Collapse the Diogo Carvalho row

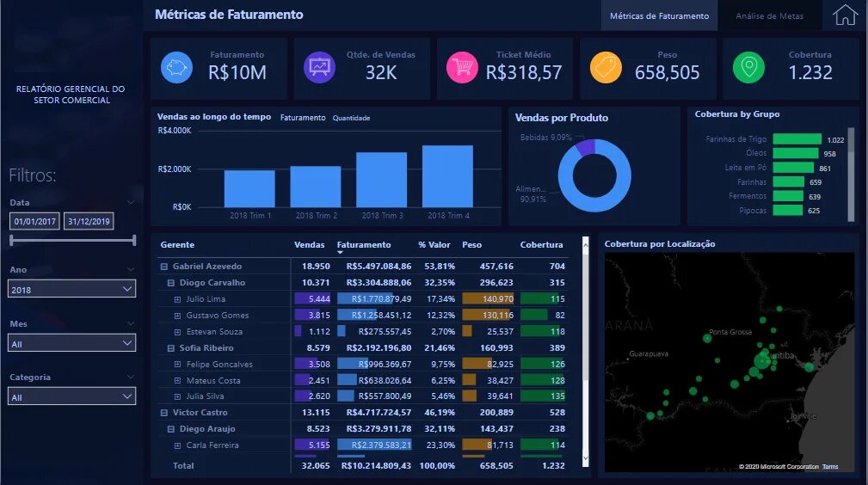click(x=171, y=283)
